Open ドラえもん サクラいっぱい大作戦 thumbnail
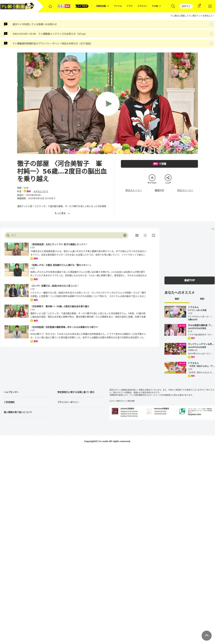The height and width of the screenshot is (644, 215). pyautogui.click(x=175, y=311)
